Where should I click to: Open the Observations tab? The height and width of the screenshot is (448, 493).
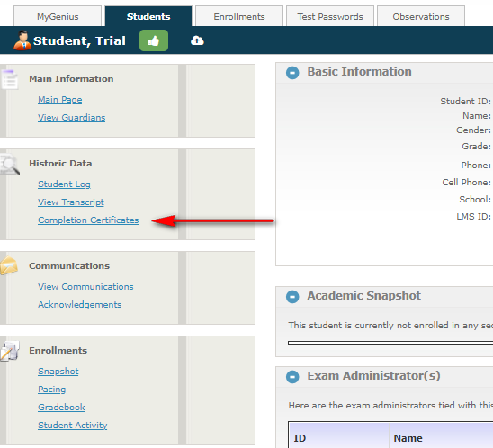421,16
